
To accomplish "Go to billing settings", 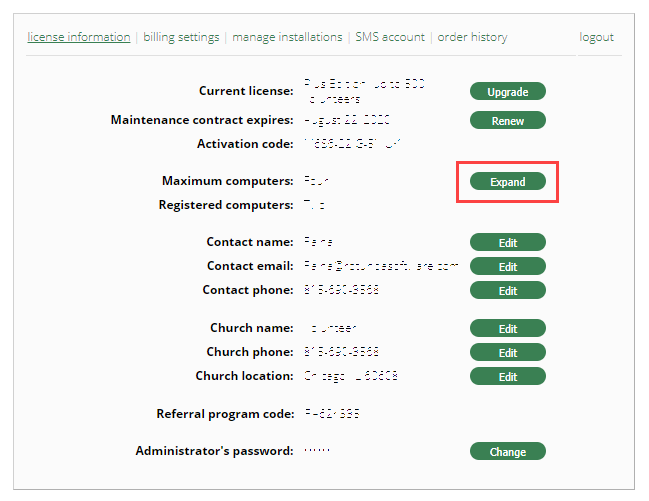I will pos(181,37).
